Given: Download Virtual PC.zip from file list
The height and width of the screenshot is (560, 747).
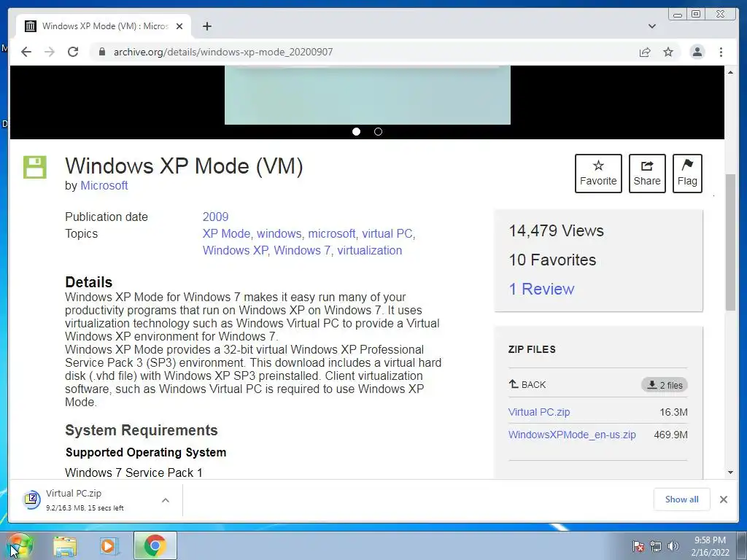Looking at the screenshot, I should 539,412.
